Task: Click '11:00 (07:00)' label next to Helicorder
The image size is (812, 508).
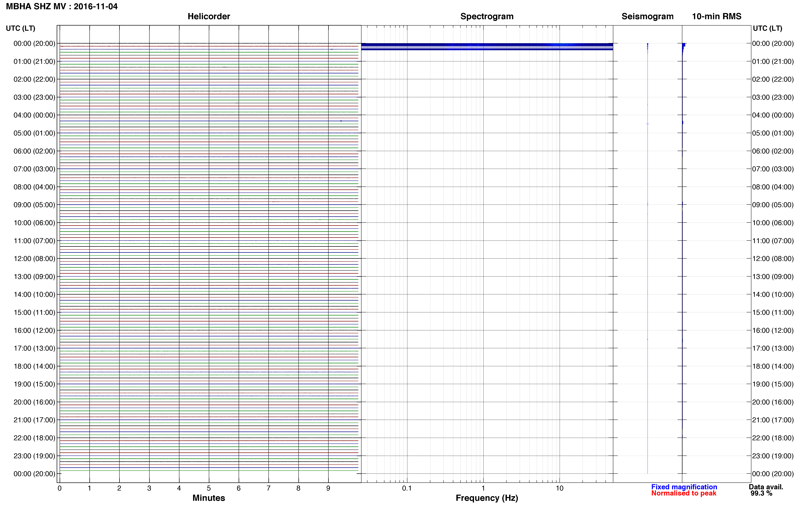Action: 34,241
